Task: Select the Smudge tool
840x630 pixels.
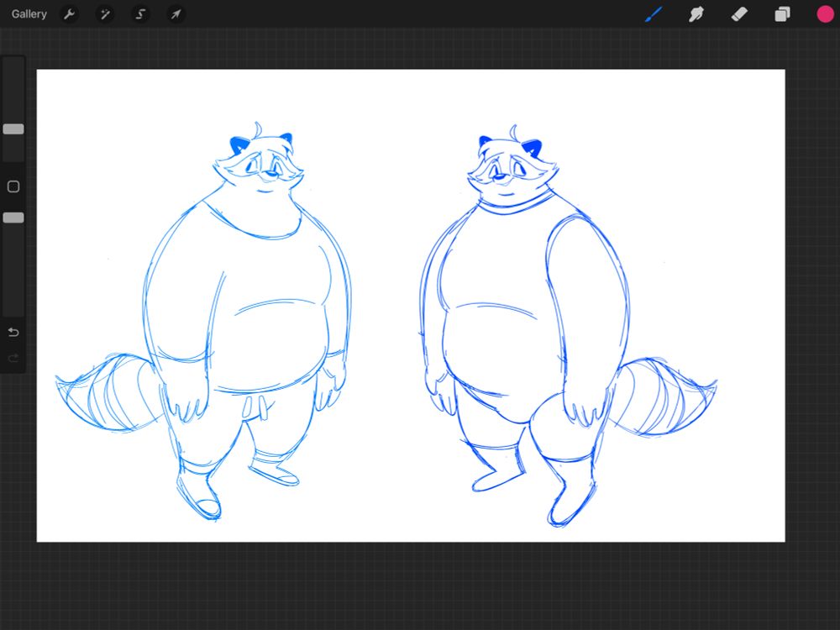Action: tap(696, 14)
